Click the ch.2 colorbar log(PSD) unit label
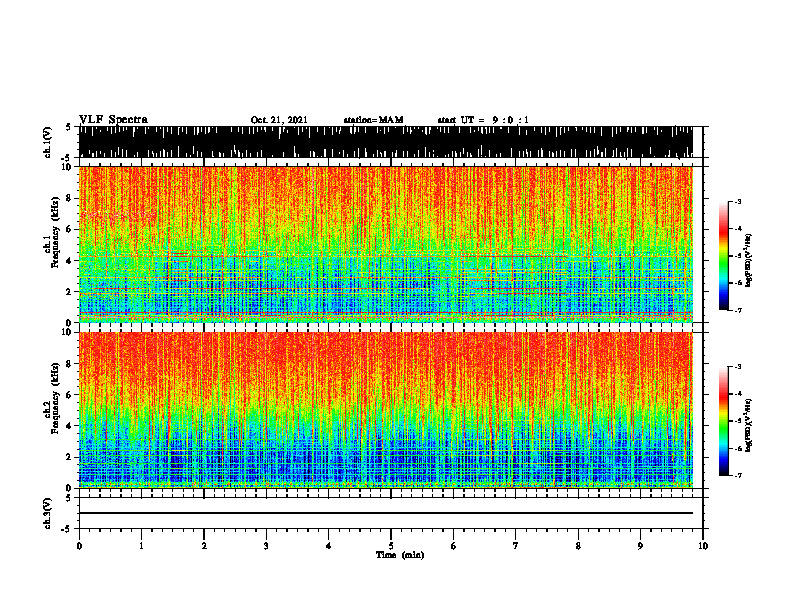 (x=749, y=426)
